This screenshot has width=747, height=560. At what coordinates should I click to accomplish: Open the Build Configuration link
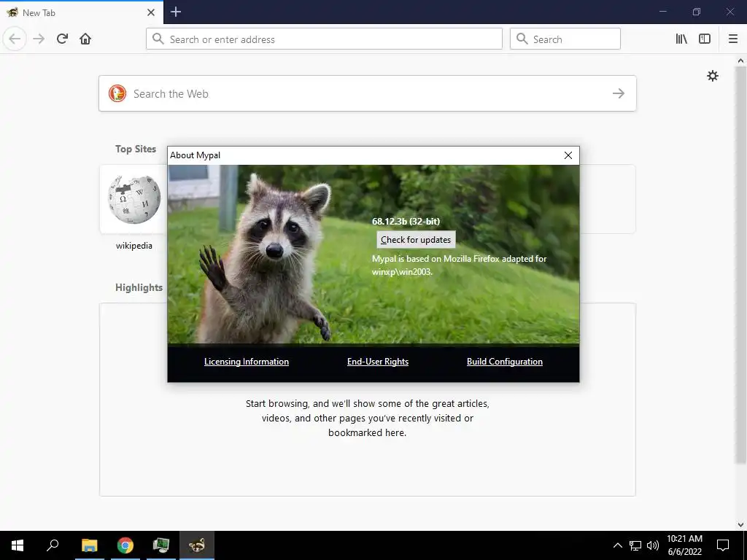505,362
